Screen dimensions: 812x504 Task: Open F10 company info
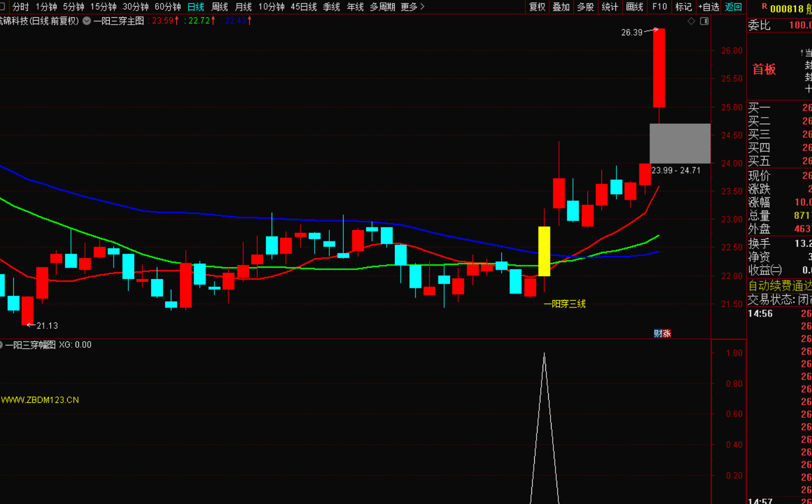660,7
